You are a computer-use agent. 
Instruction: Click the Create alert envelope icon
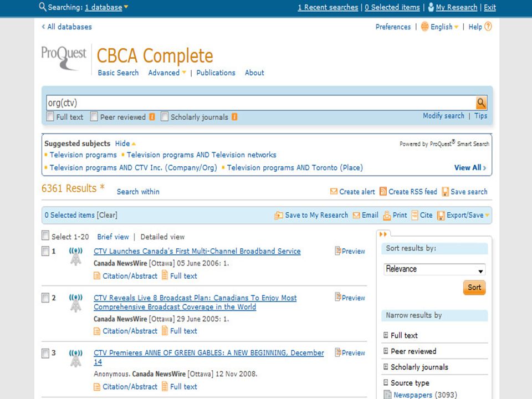334,192
